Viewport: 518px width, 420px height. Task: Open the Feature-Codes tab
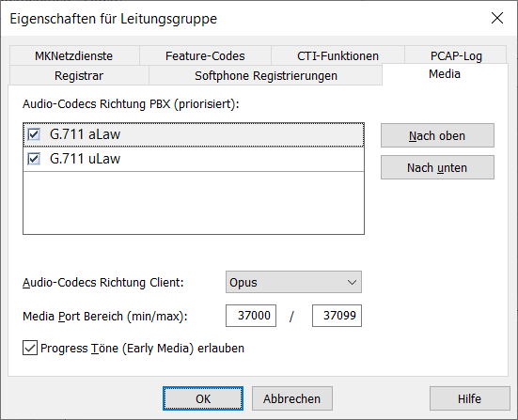[x=205, y=55]
